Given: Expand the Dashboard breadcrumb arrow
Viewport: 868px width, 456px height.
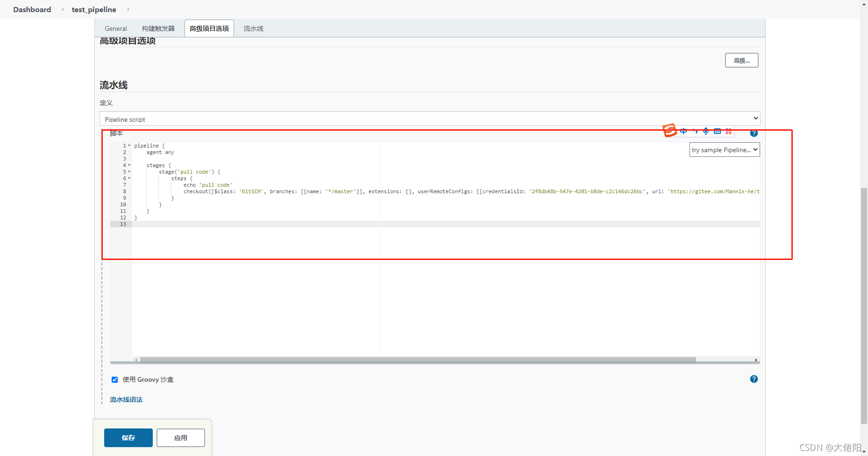Looking at the screenshot, I should point(63,9).
